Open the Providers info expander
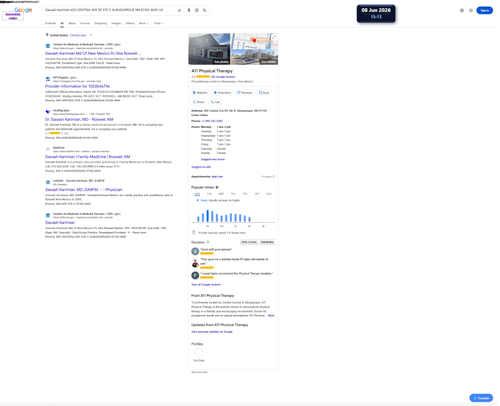Image resolution: width=500 pixels, height=406 pixels. [268, 177]
